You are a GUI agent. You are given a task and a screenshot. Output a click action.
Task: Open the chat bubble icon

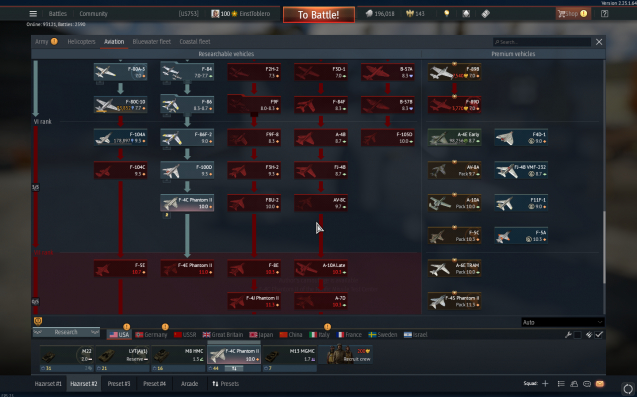(x=587, y=384)
